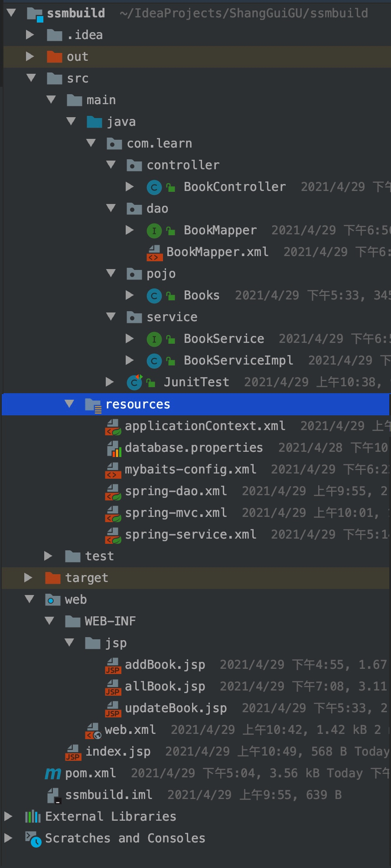Click the Maven pom.xml icon
Screen dimensions: 391x868
53,773
